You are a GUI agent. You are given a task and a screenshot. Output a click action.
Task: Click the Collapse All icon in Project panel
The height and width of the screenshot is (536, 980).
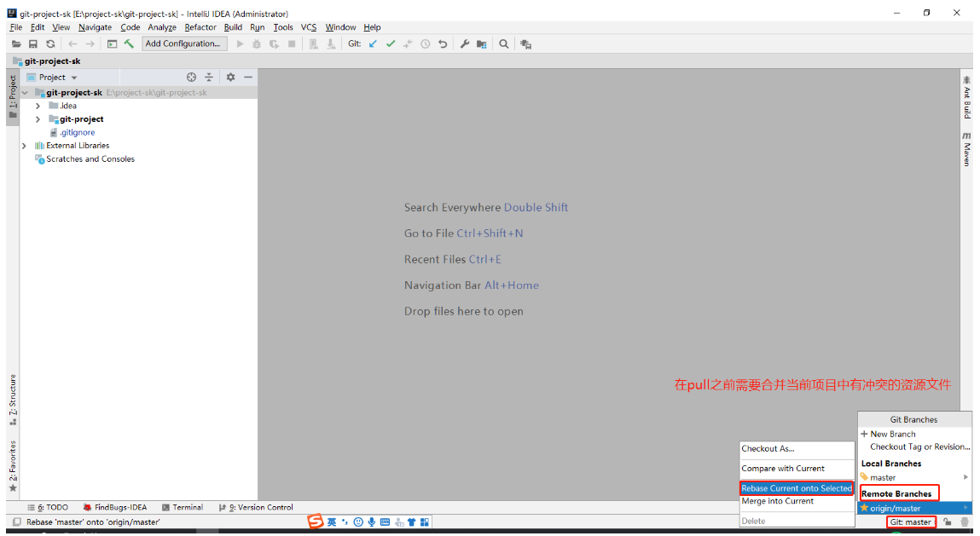coord(209,77)
